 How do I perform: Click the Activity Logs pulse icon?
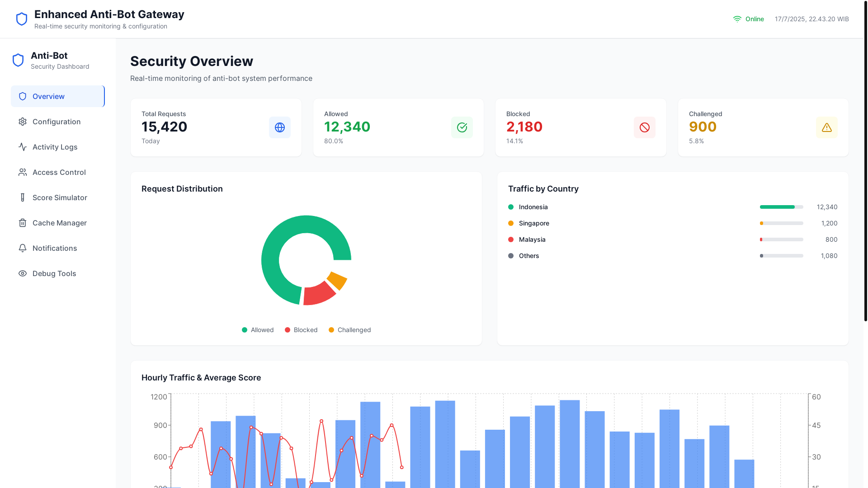(x=23, y=147)
